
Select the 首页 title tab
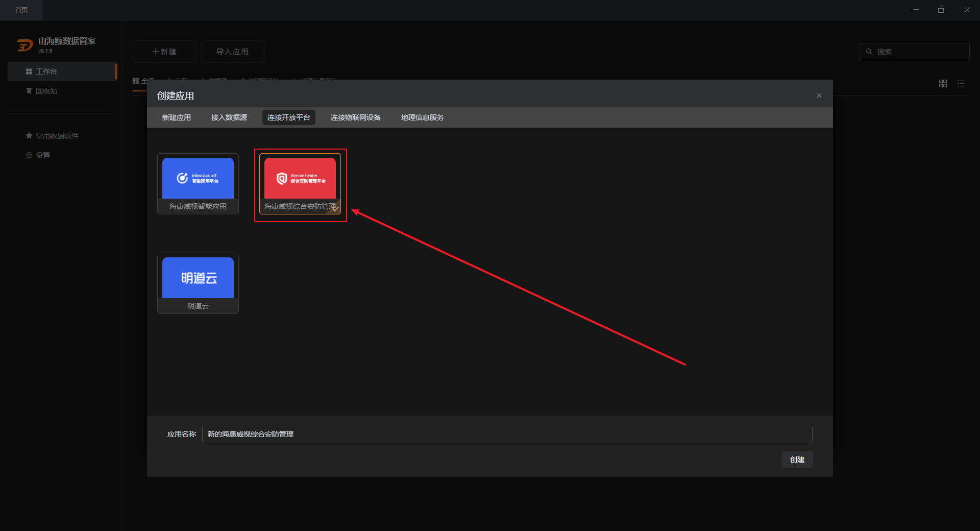click(21, 10)
